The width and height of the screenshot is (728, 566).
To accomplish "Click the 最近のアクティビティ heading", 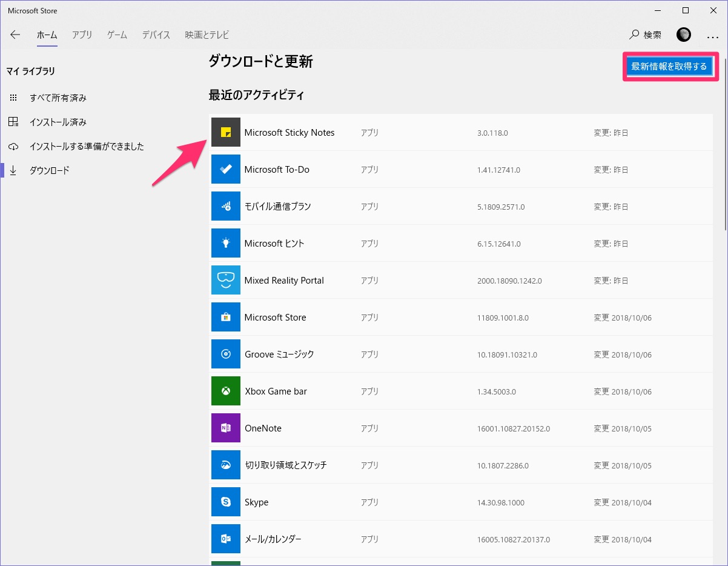I will [x=256, y=95].
